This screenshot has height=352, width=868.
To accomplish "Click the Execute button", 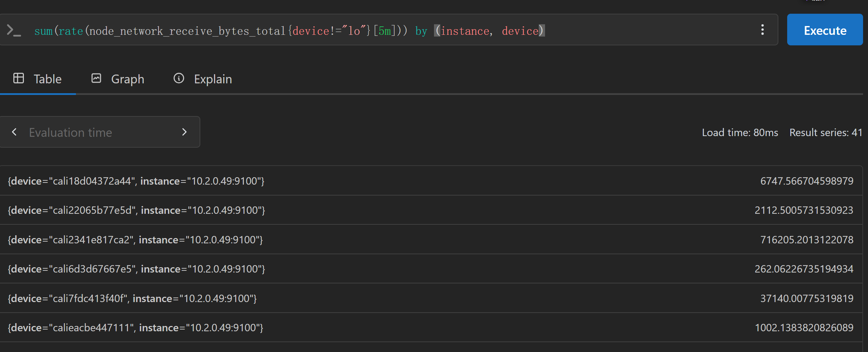I will point(825,30).
